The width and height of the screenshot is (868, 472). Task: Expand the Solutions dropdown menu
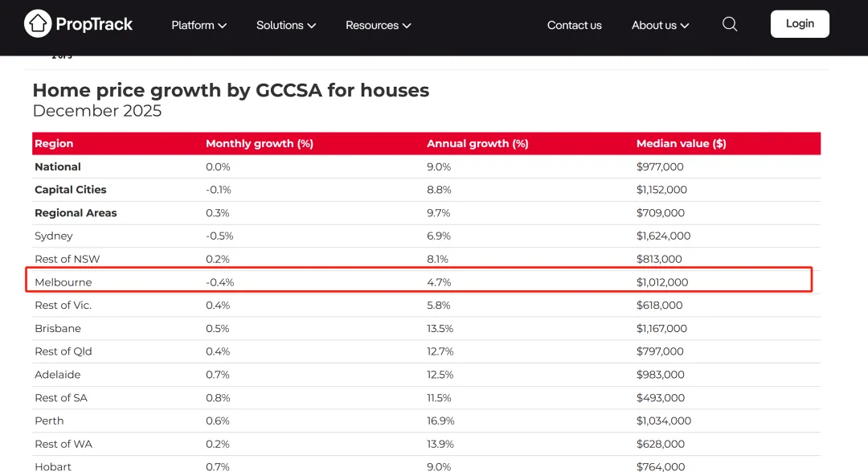(x=286, y=25)
